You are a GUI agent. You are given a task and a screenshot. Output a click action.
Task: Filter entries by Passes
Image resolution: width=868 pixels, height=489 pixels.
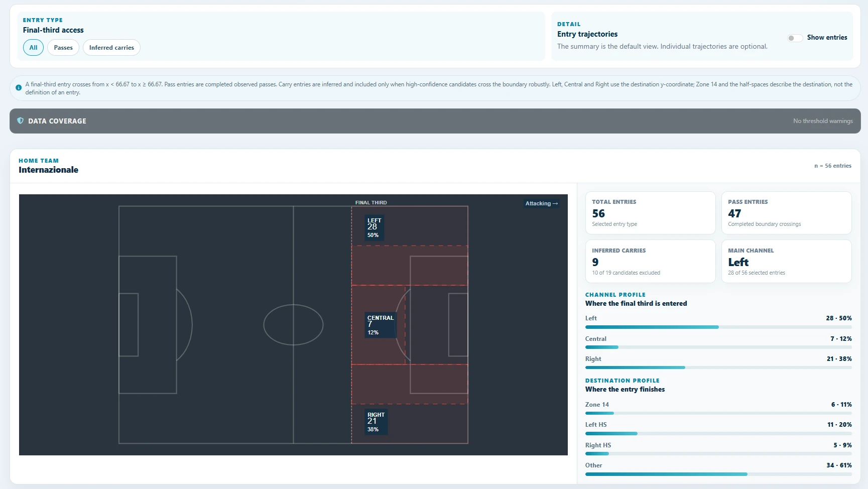pyautogui.click(x=63, y=48)
